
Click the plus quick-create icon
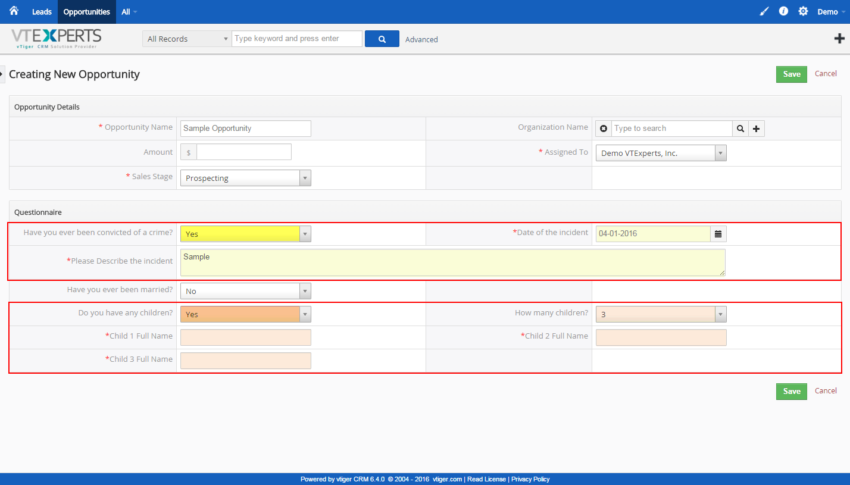tap(839, 38)
